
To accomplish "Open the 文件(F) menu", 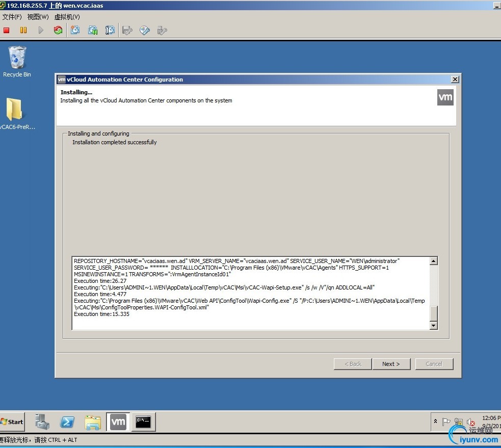I will [x=12, y=17].
